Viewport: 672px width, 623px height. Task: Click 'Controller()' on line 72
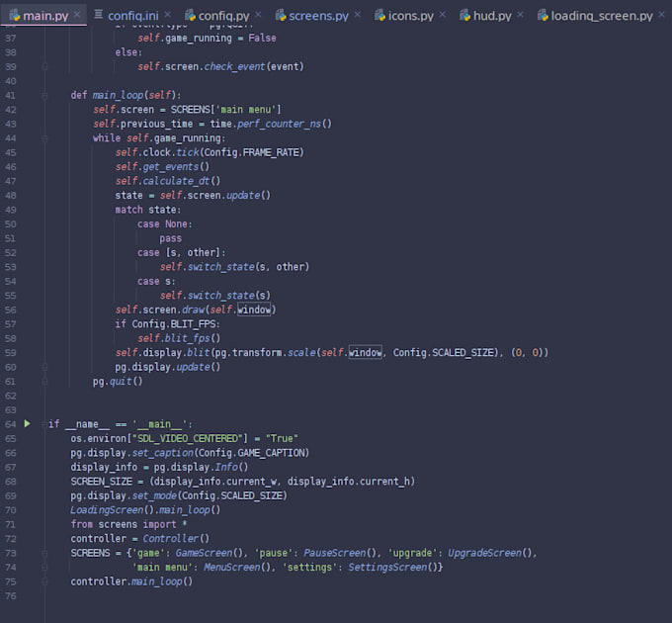pos(176,539)
